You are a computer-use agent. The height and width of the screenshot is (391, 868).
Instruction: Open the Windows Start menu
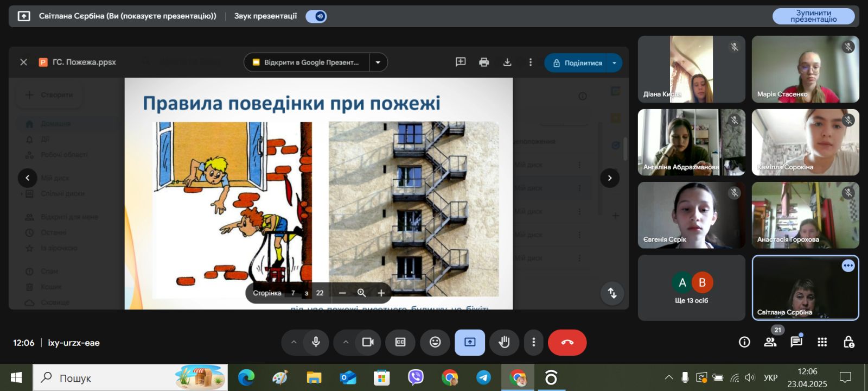(x=16, y=377)
